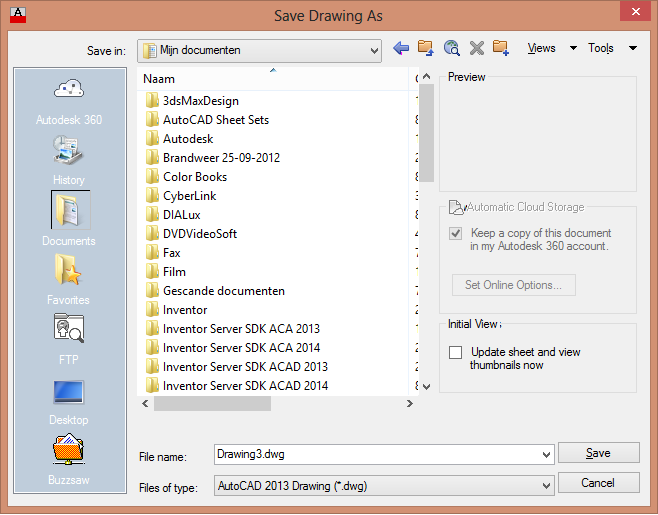Close the Save Drawing As dialog
The image size is (658, 515).
tap(635, 12)
